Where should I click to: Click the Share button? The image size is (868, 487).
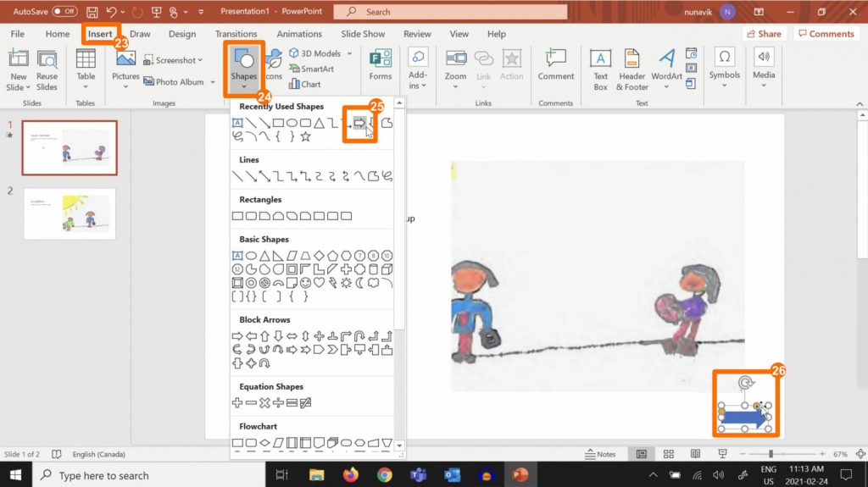click(763, 34)
